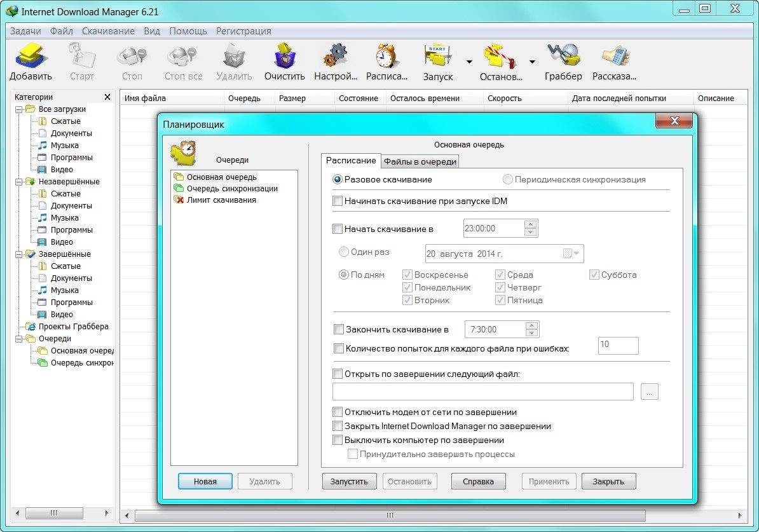Screen dimensions: 759x532
Task: Open dropdown arrow next to Запуск
Action: 469,62
